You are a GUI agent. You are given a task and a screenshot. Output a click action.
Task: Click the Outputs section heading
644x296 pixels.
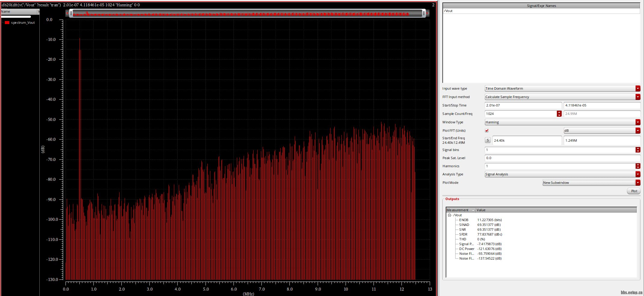pos(452,199)
